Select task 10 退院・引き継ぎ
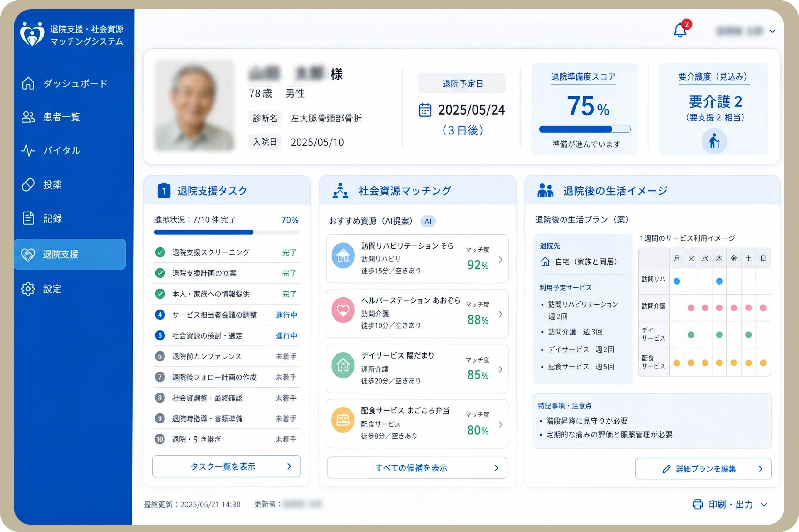799x532 pixels. [226, 439]
